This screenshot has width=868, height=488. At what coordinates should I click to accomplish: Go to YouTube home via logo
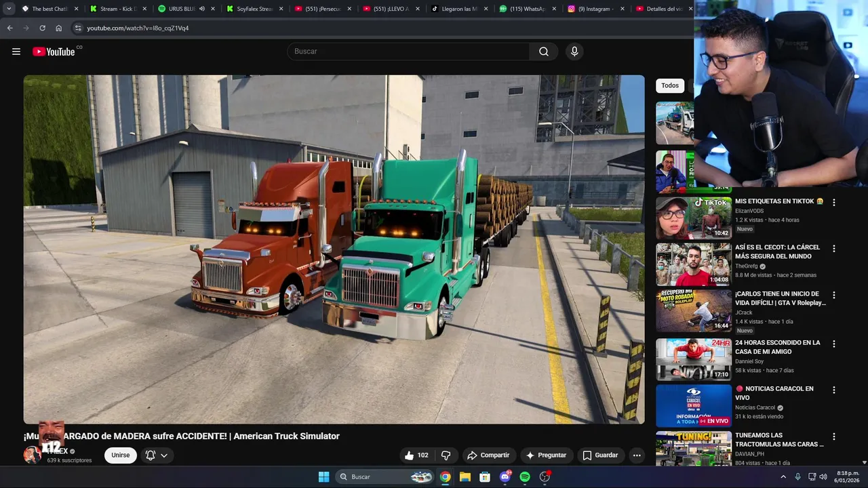coord(54,52)
